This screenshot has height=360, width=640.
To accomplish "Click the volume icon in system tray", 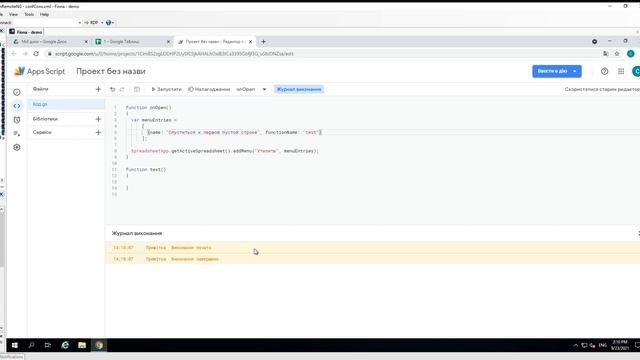I will (x=593, y=345).
